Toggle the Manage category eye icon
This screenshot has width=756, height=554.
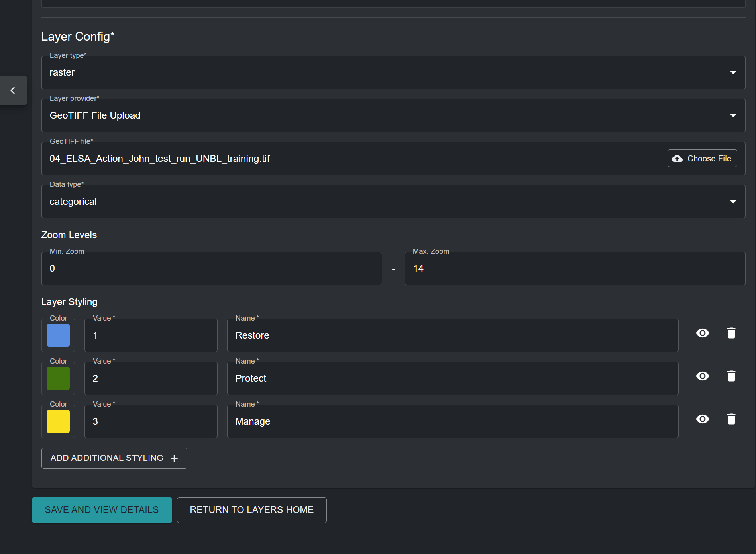(x=702, y=419)
